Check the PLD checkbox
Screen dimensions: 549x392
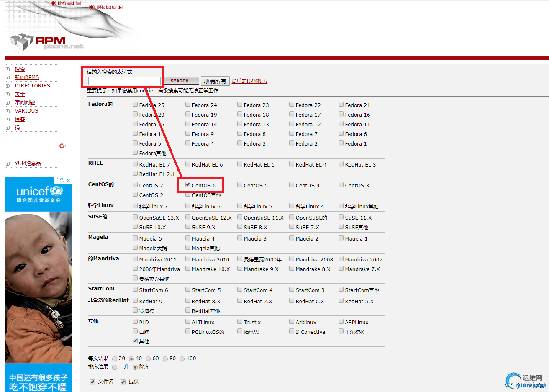coord(135,321)
